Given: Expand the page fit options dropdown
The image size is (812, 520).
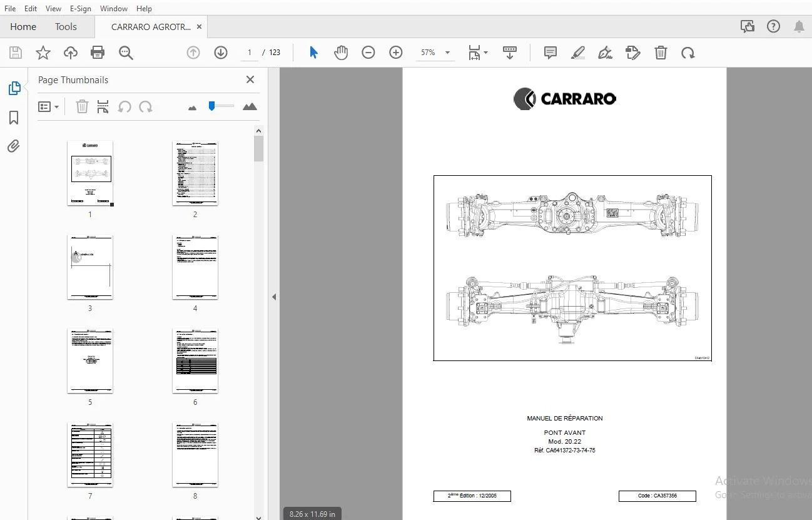Looking at the screenshot, I should (478, 53).
